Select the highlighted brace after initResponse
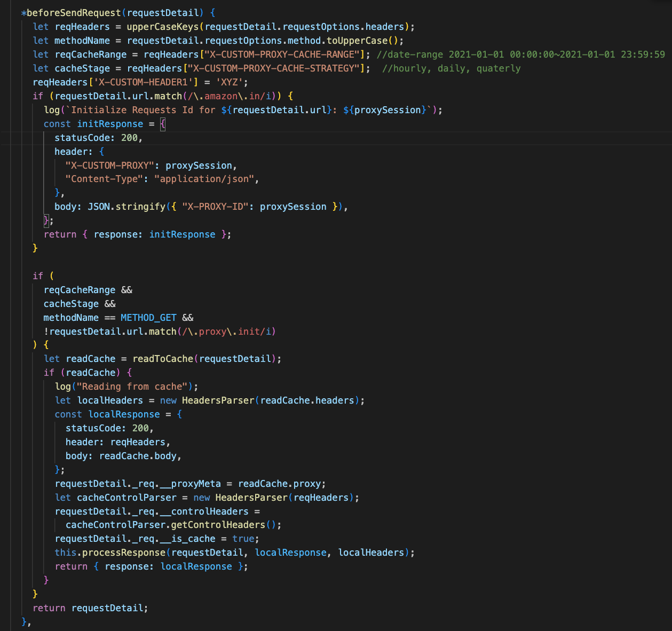 click(x=163, y=124)
